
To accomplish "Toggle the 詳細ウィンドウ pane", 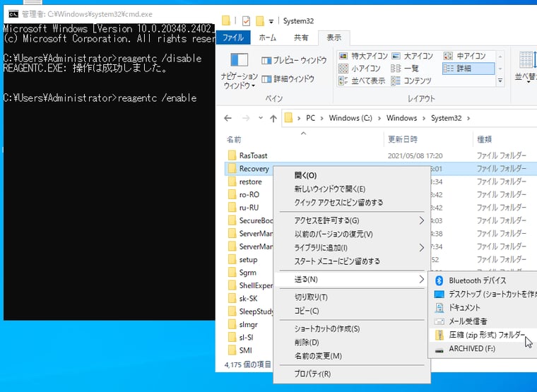I will click(x=288, y=79).
